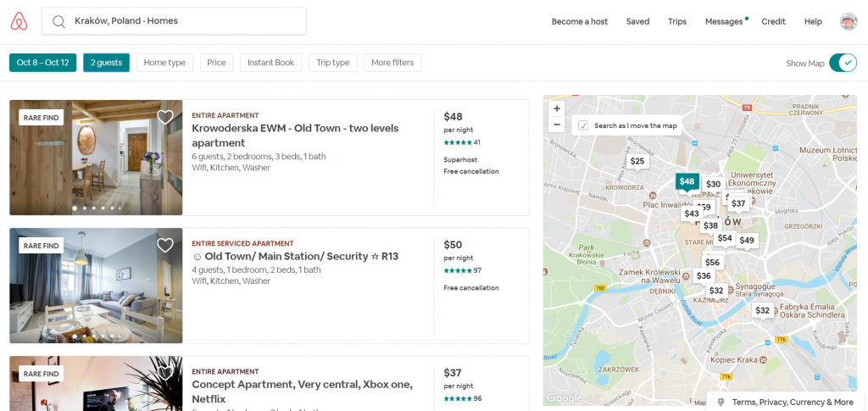Click the Kraków, Poland search field
868x411 pixels.
point(174,21)
